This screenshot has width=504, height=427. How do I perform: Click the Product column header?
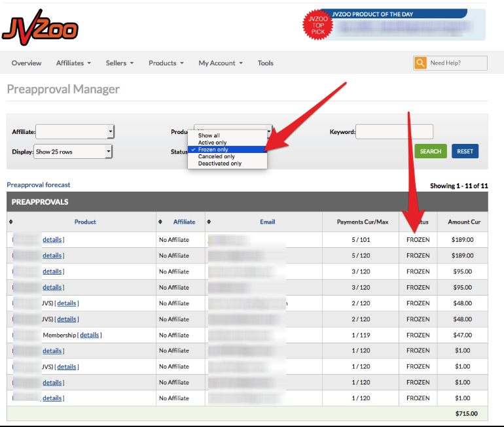coord(85,222)
